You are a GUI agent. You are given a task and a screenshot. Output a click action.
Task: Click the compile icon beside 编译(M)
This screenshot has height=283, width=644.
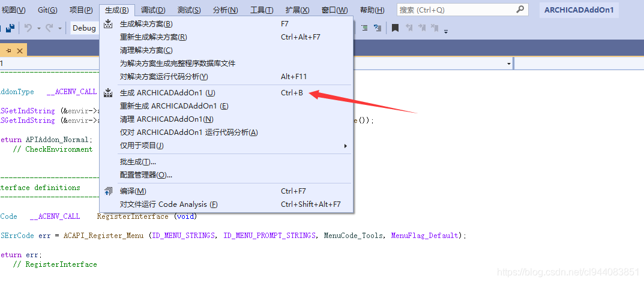pos(109,191)
